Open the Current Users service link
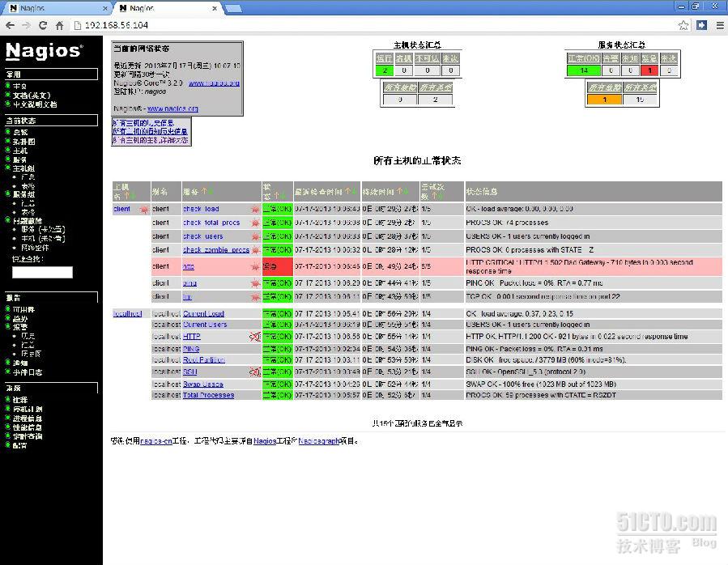The width and height of the screenshot is (728, 565). click(205, 325)
